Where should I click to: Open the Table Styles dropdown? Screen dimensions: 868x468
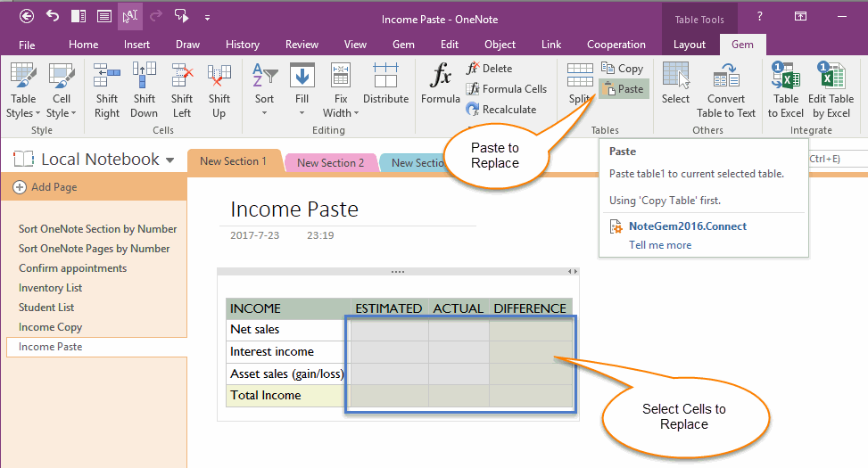point(23,91)
